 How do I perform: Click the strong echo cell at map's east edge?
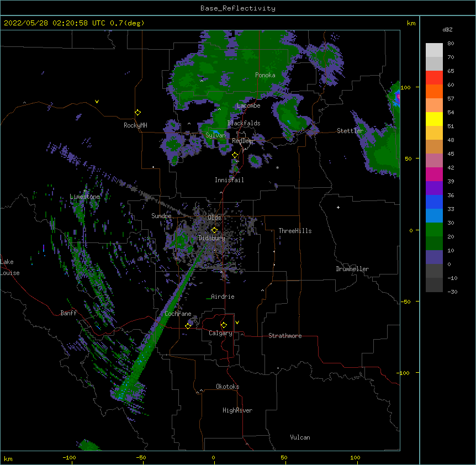397,97
